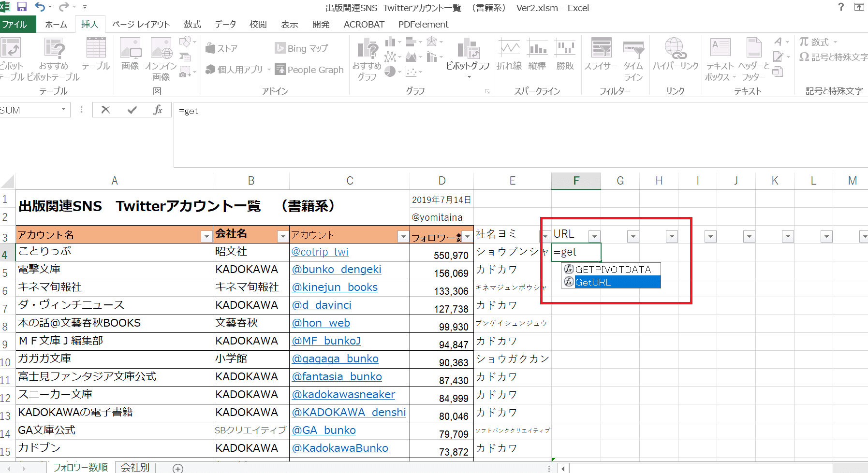Open the @cotrip_twi account link
Image resolution: width=868 pixels, height=473 pixels.
tap(320, 252)
